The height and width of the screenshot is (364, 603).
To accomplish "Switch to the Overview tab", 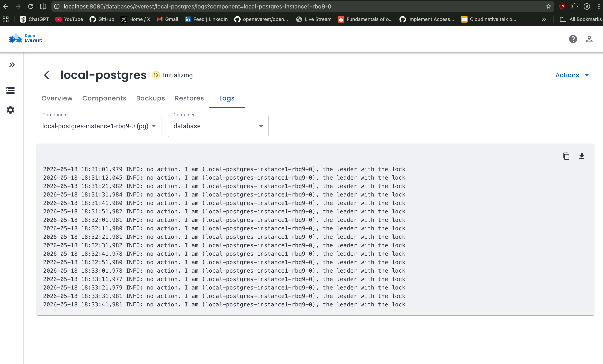I will point(57,98).
